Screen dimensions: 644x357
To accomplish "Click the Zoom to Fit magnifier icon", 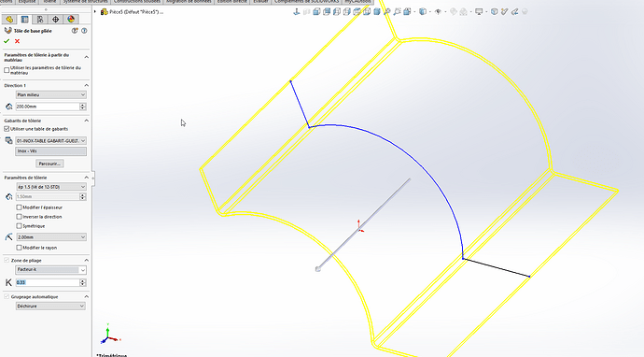I will pos(387,12).
